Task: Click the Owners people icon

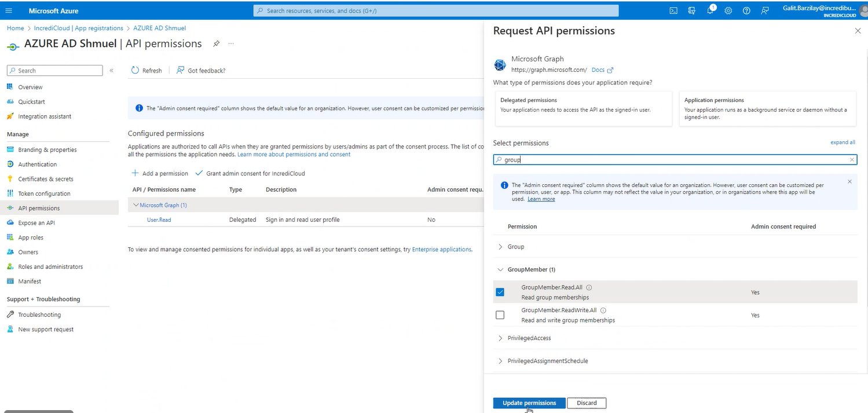Action: point(10,252)
